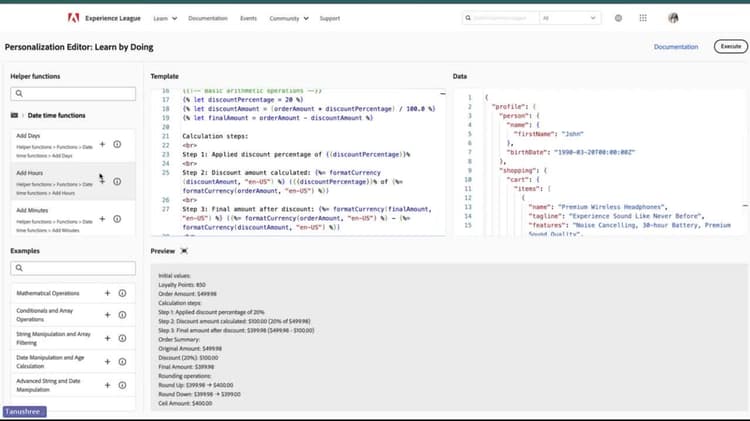Show info for Date Manipulation and Age Calculation
The height and width of the screenshot is (421, 750).
click(122, 362)
